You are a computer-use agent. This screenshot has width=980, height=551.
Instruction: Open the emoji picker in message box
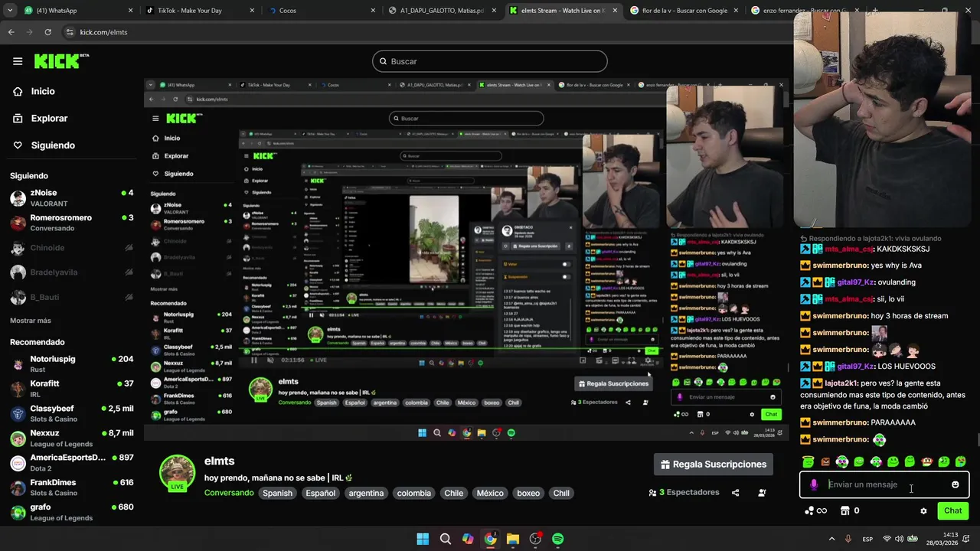(955, 484)
